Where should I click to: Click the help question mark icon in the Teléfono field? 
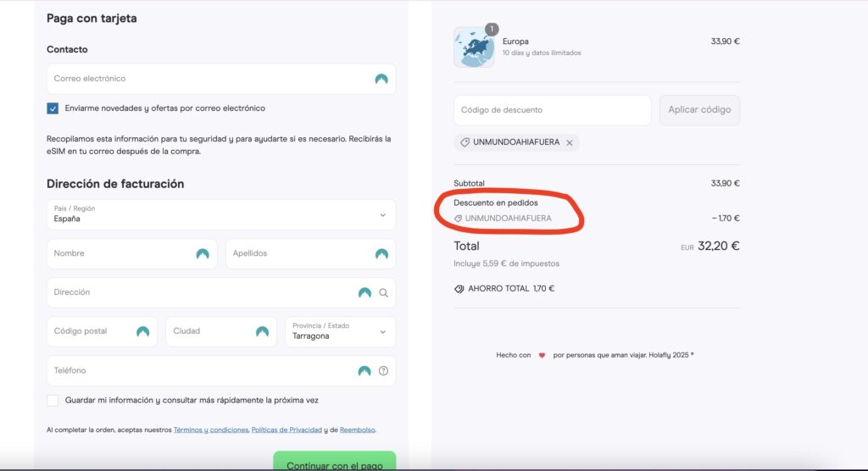coord(384,371)
